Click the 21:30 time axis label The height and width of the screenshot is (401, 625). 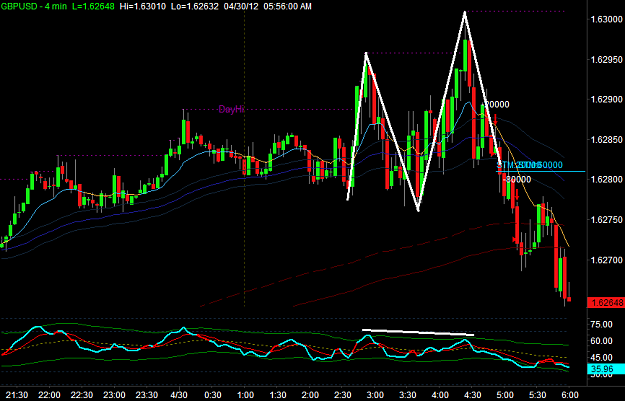18,395
